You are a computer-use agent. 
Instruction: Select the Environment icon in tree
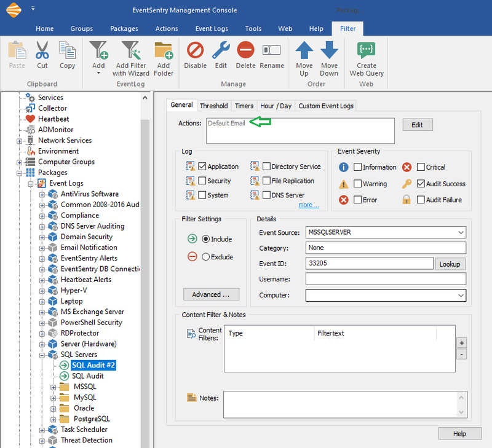(x=30, y=151)
